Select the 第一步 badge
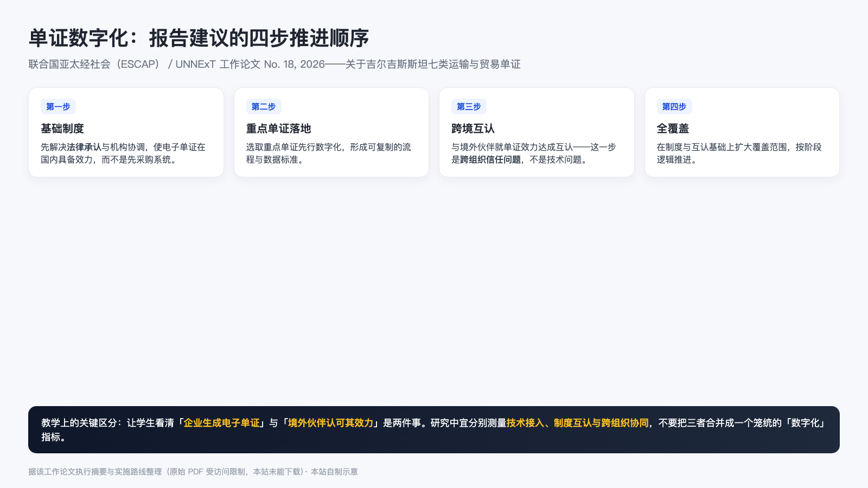This screenshot has width=868, height=488. point(58,107)
